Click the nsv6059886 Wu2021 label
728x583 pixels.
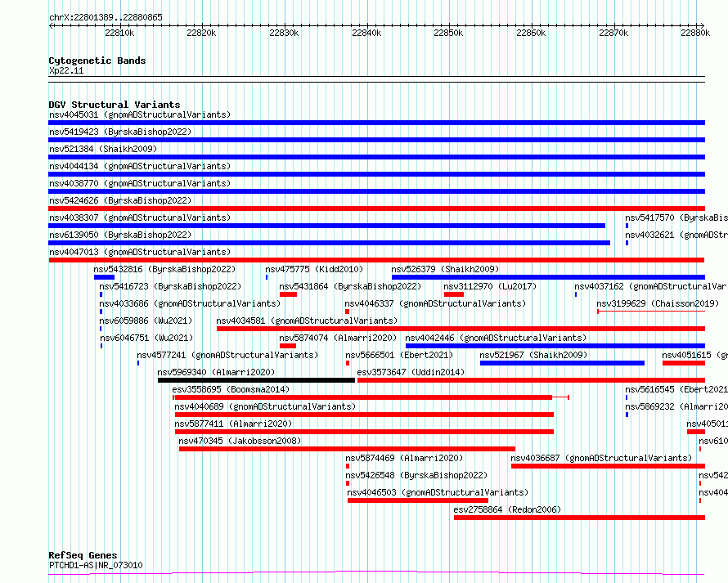pos(146,321)
